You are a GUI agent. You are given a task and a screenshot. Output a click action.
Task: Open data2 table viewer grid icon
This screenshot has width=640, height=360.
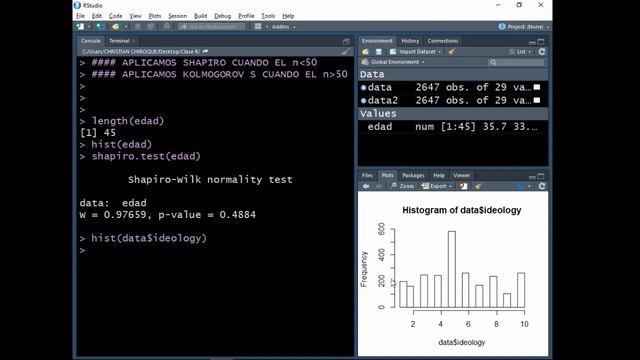pyautogui.click(x=537, y=100)
